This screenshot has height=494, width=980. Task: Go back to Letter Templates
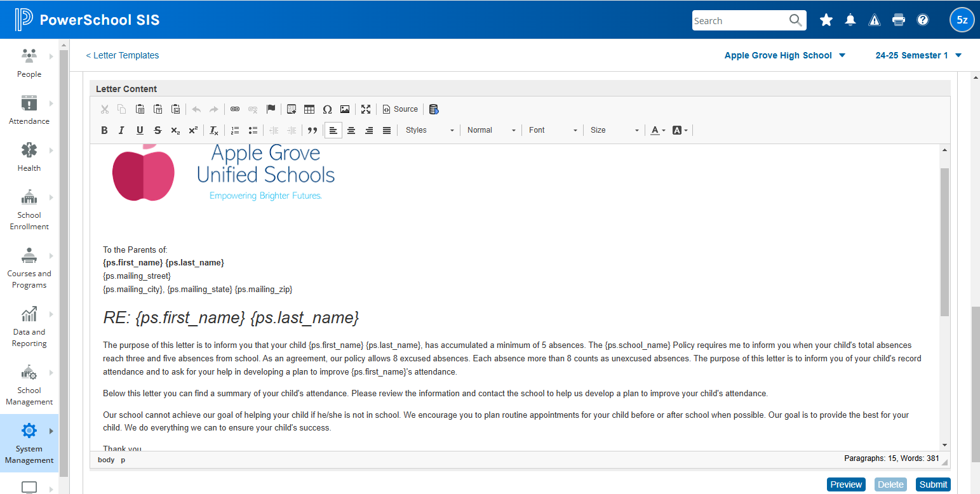(x=123, y=55)
